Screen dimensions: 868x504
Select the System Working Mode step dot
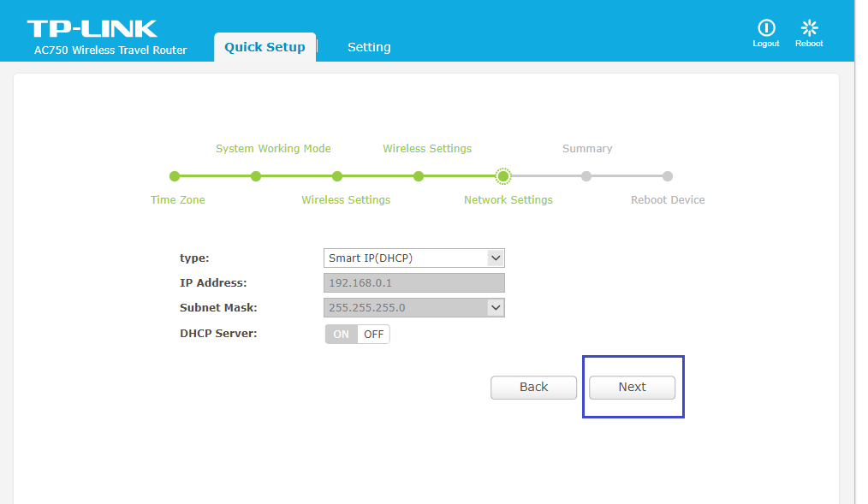[256, 176]
